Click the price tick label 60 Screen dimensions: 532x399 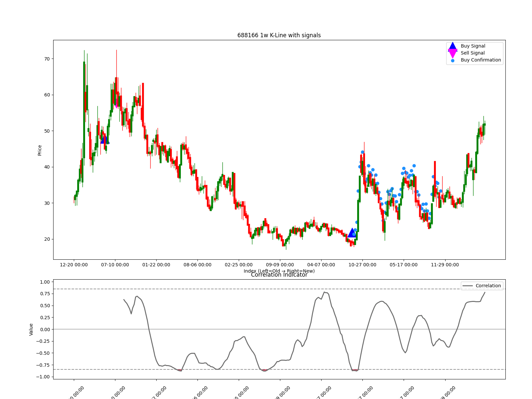[47, 95]
